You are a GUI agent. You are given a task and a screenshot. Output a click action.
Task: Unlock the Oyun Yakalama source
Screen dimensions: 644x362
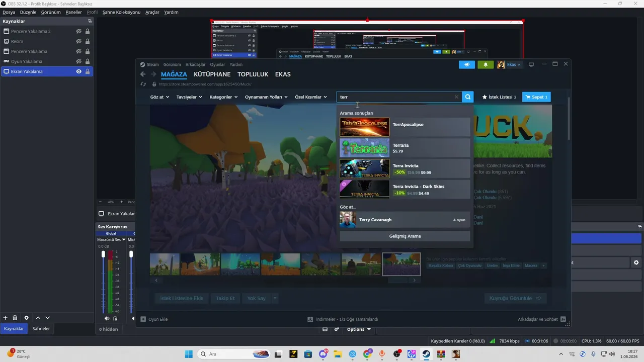[x=88, y=61]
